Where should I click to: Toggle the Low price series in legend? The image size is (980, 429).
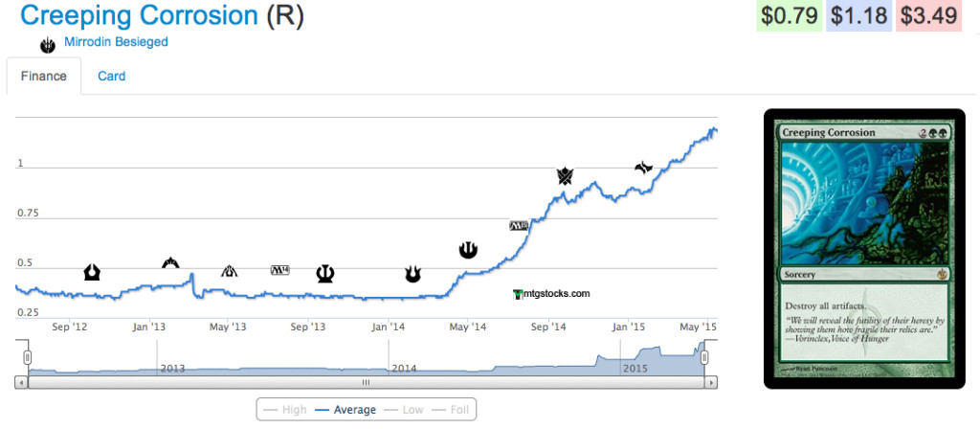coord(403,410)
